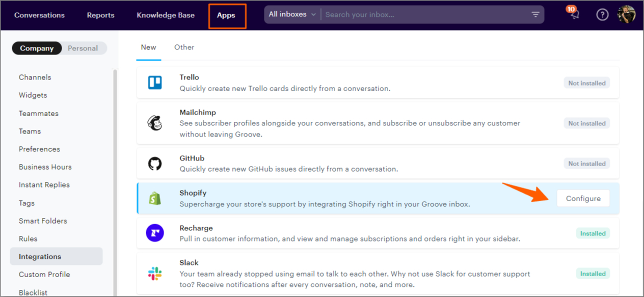Expand the All inboxes dropdown

(292, 14)
